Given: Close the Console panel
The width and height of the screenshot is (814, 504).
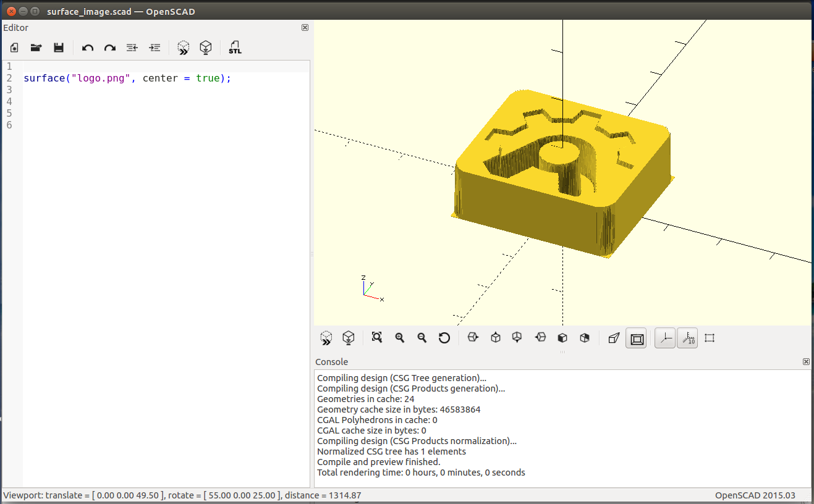Looking at the screenshot, I should [x=806, y=362].
